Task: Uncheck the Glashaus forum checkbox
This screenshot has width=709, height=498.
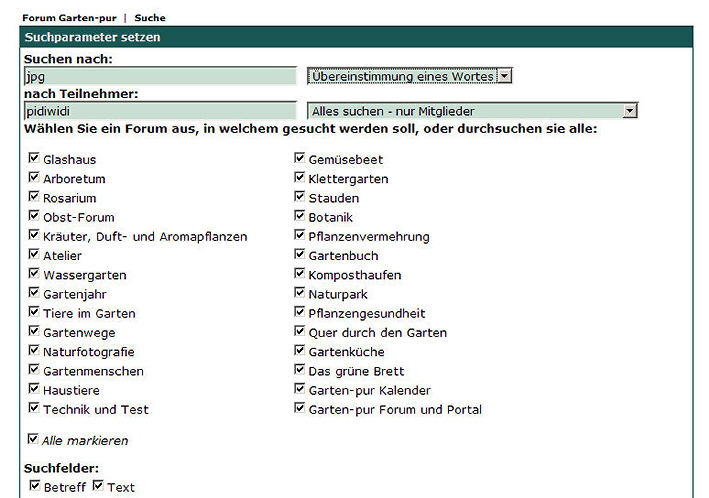Action: click(x=34, y=158)
